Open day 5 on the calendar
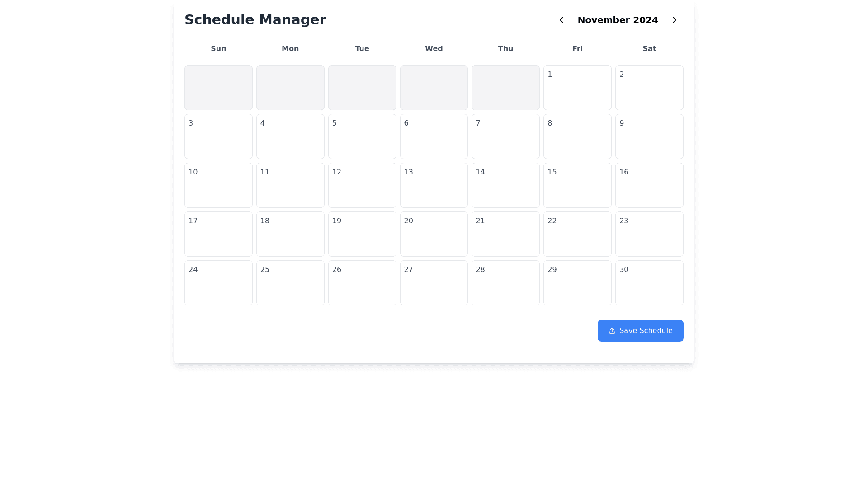Viewport: 868px width, 488px height. (x=362, y=136)
